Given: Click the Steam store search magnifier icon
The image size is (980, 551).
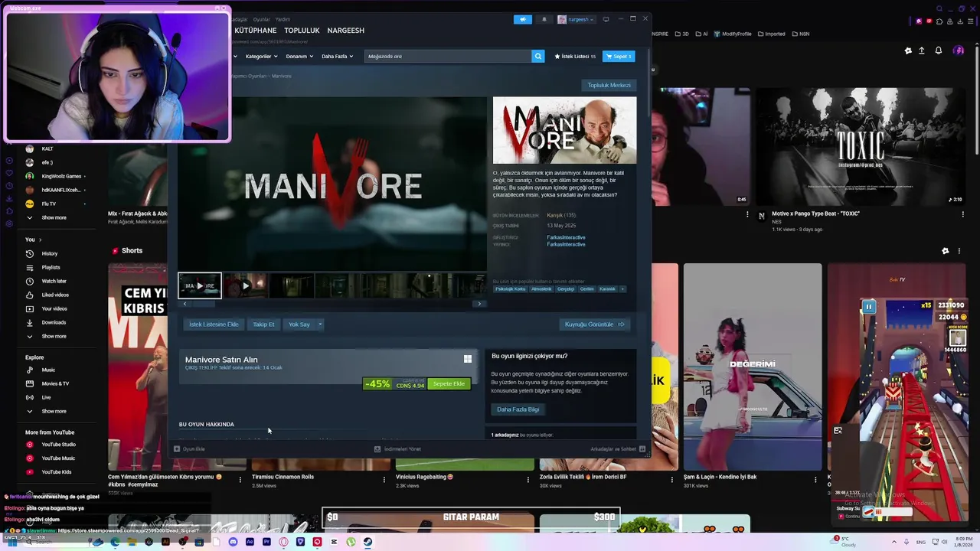Looking at the screenshot, I should [538, 56].
